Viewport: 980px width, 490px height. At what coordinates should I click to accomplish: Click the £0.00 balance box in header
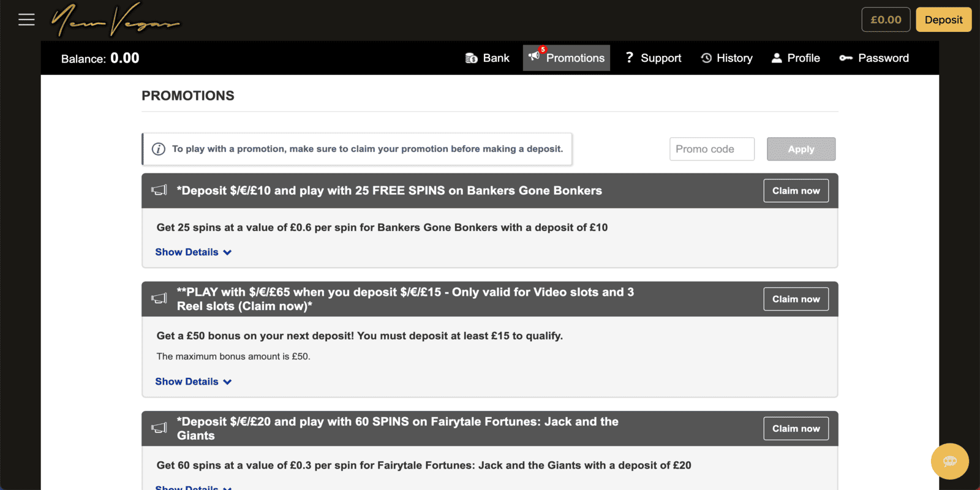point(886,20)
